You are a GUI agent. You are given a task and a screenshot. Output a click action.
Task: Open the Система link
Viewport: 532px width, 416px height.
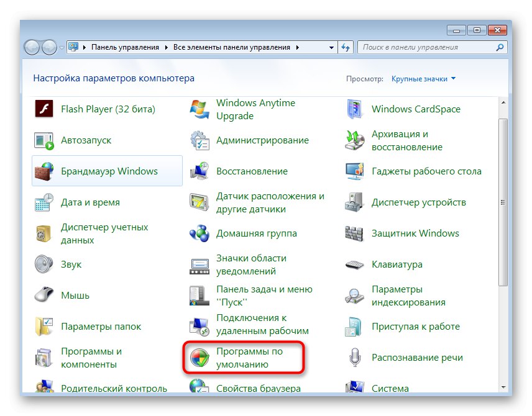point(390,389)
